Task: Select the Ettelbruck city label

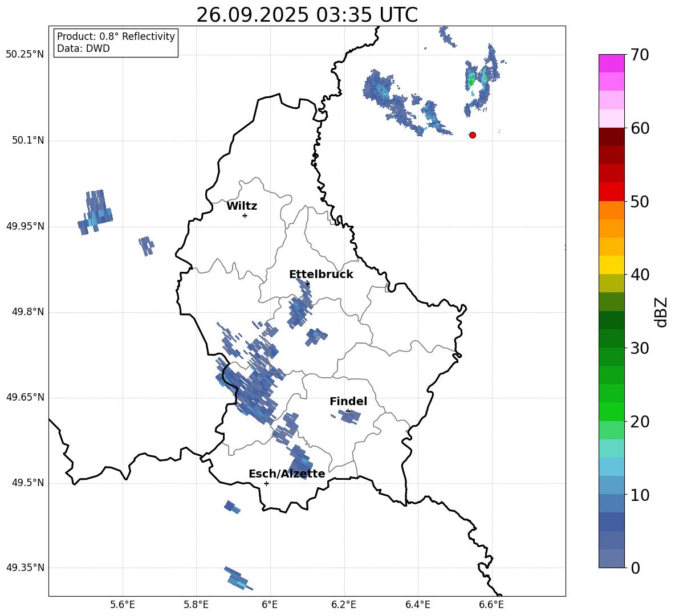Action: pos(321,275)
